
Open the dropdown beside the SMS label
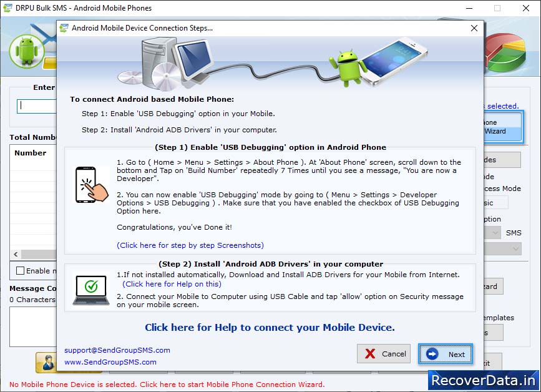point(493,233)
